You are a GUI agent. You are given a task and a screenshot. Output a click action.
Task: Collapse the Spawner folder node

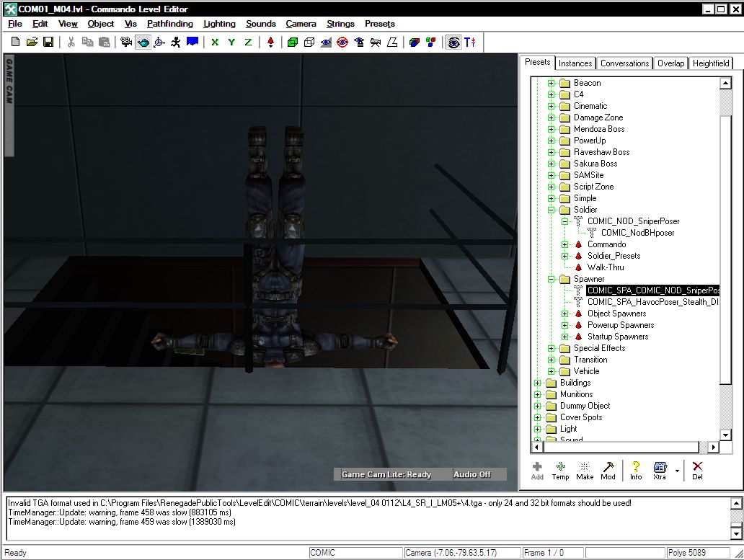click(551, 279)
